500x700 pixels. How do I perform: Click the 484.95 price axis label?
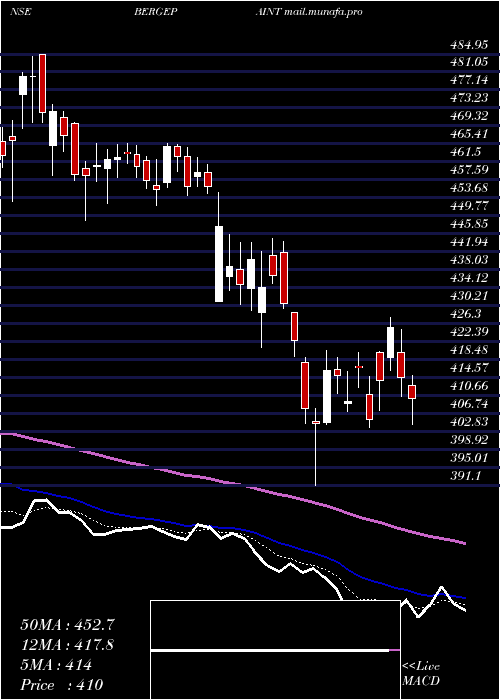coord(468,45)
